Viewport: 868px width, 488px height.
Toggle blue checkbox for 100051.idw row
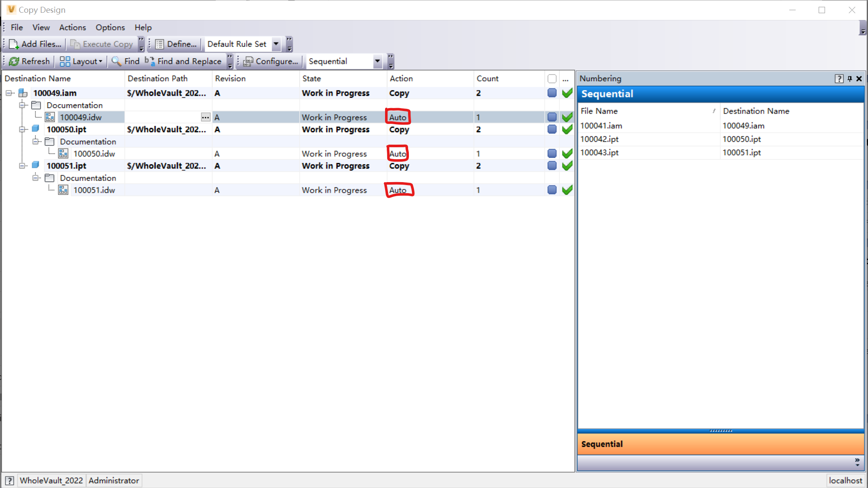click(552, 190)
